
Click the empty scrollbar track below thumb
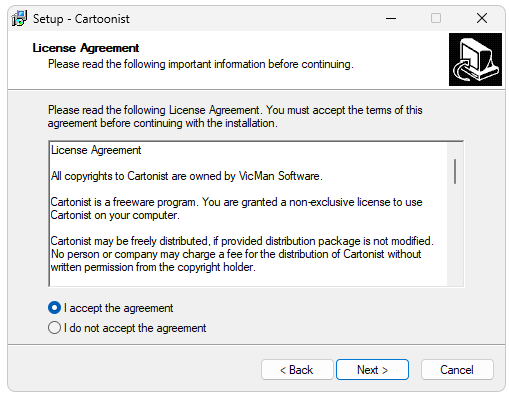click(455, 233)
